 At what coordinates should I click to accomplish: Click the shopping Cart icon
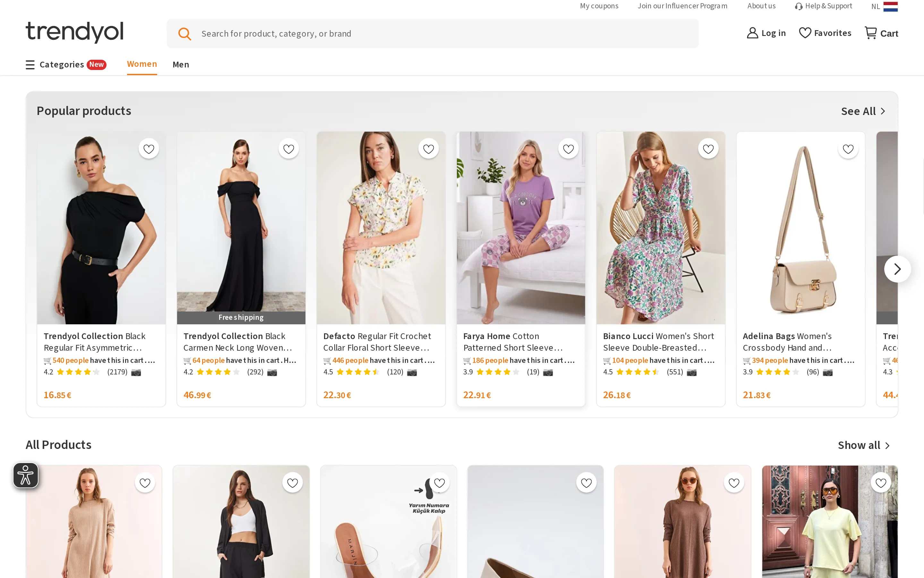[x=870, y=33]
